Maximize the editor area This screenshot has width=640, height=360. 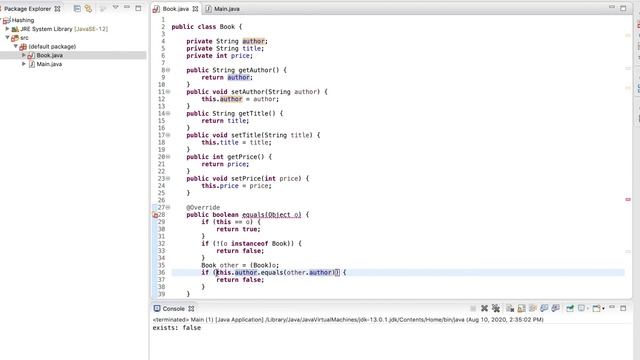(623, 8)
